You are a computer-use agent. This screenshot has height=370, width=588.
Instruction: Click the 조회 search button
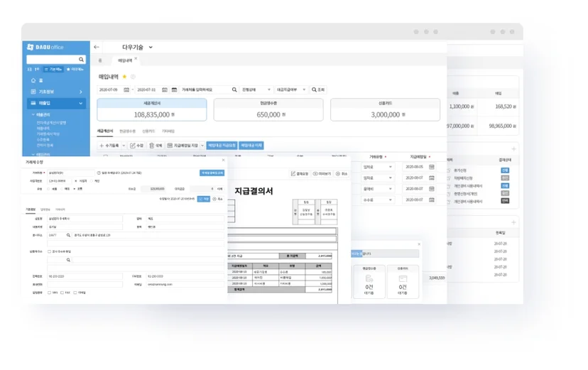coord(318,89)
